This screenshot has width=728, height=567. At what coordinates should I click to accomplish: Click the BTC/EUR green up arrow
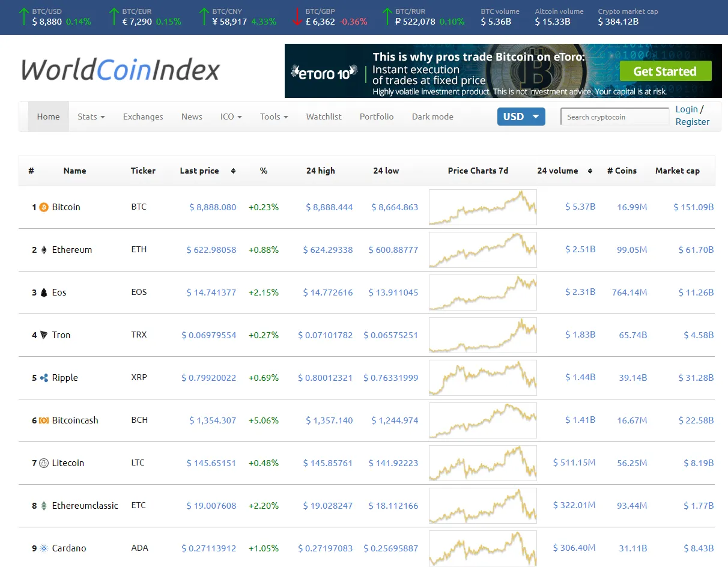pyautogui.click(x=114, y=17)
